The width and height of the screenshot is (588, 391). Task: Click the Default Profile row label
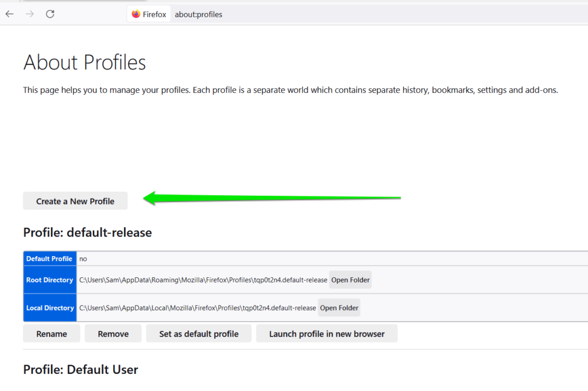(50, 259)
